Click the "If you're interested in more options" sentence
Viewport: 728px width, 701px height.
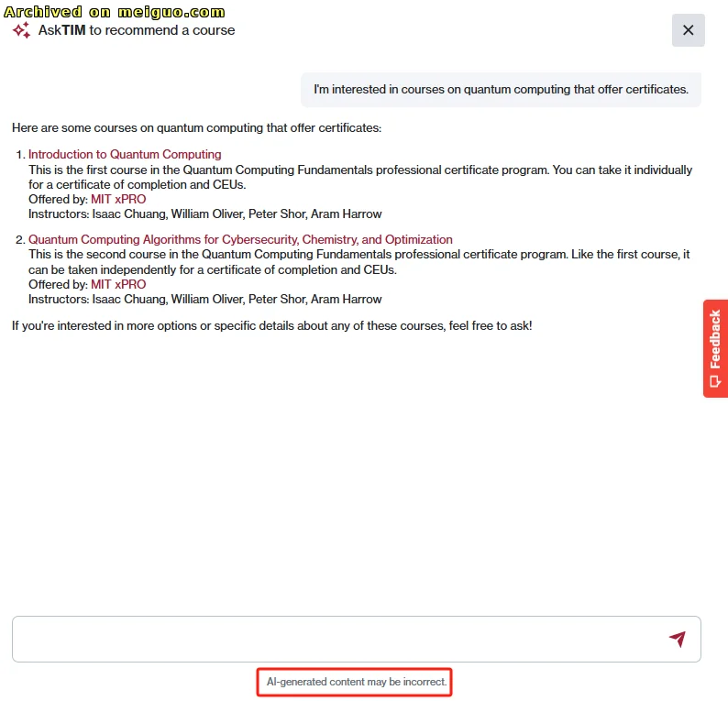tap(272, 325)
